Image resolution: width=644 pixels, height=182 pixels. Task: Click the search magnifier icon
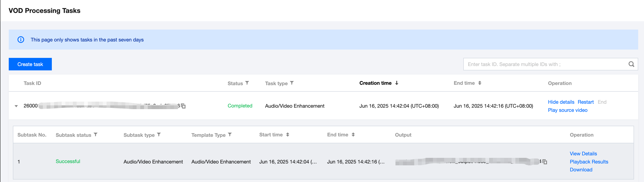(631, 64)
